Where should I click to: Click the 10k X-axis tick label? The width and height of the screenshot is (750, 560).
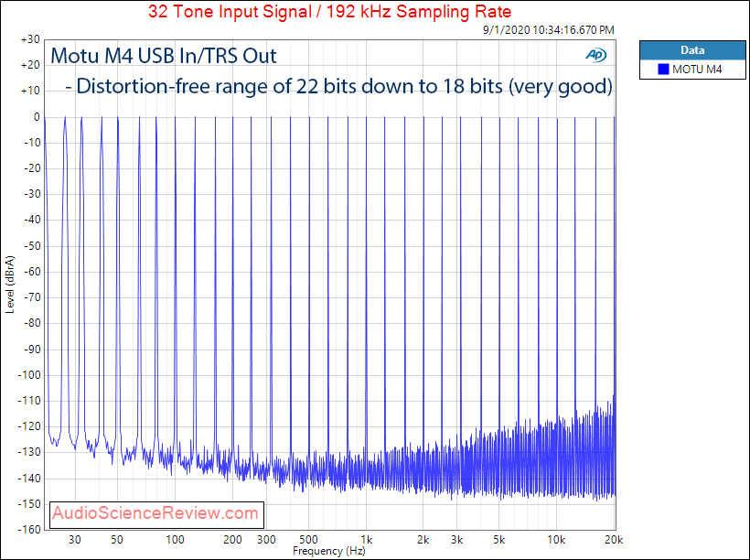(556, 540)
